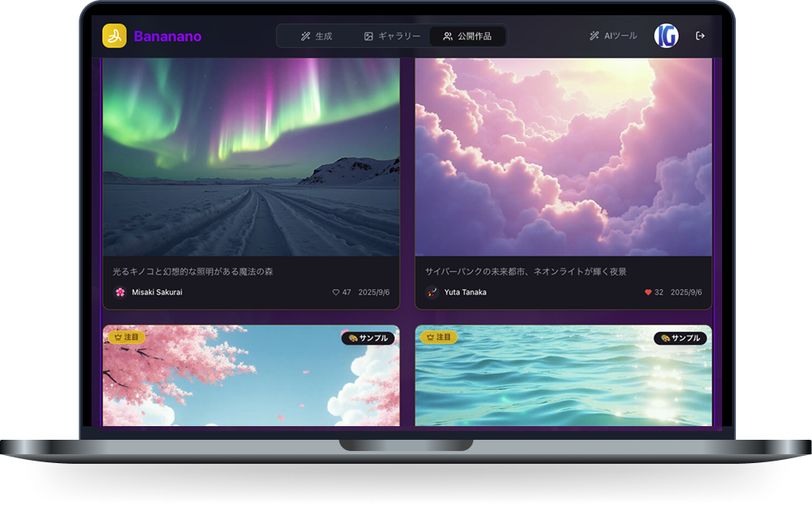Click the logout arrow icon at top right
812x508 pixels.
(700, 35)
